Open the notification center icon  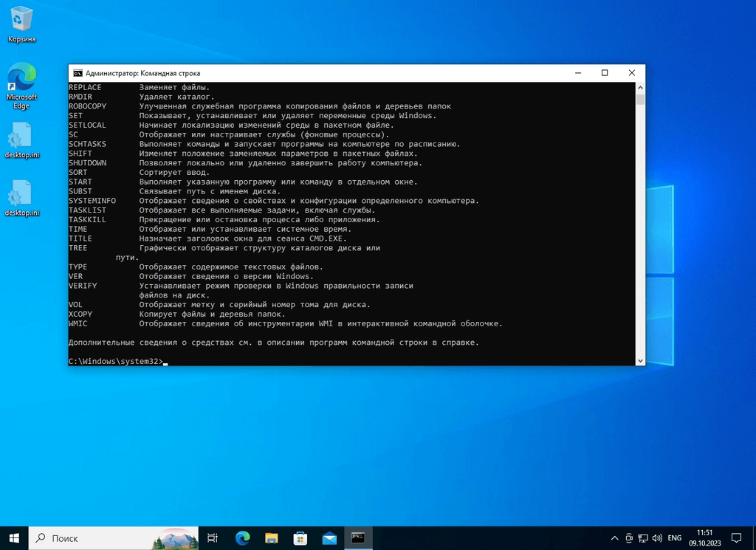click(x=736, y=538)
